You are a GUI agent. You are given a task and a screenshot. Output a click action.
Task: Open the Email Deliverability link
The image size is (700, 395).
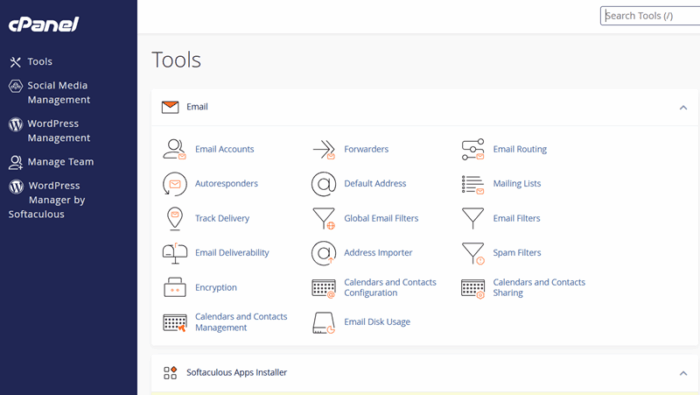232,253
